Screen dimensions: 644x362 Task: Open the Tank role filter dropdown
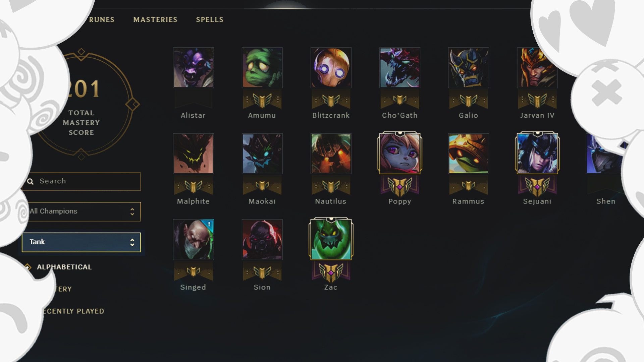pyautogui.click(x=81, y=242)
